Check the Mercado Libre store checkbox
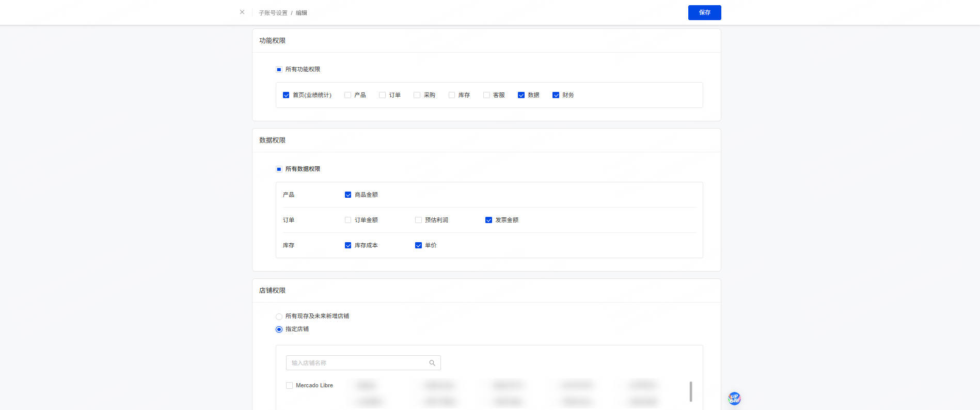Screen dimensions: 980x410 pyautogui.click(x=289, y=385)
